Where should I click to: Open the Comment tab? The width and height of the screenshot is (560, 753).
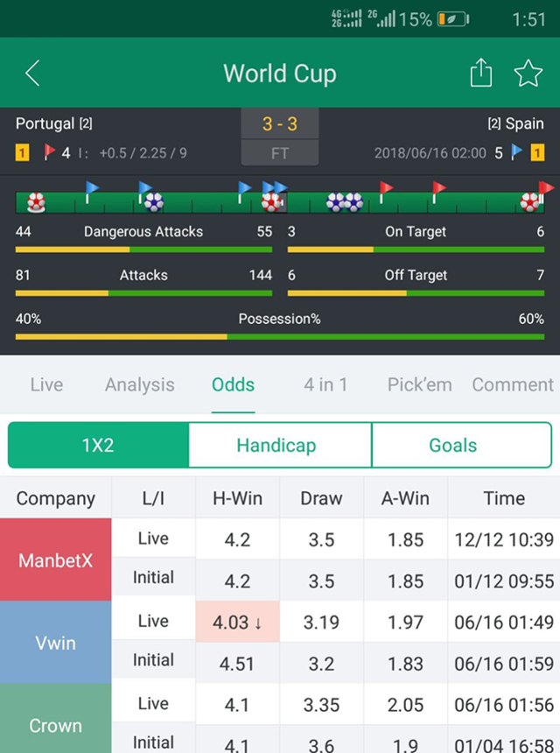(513, 384)
